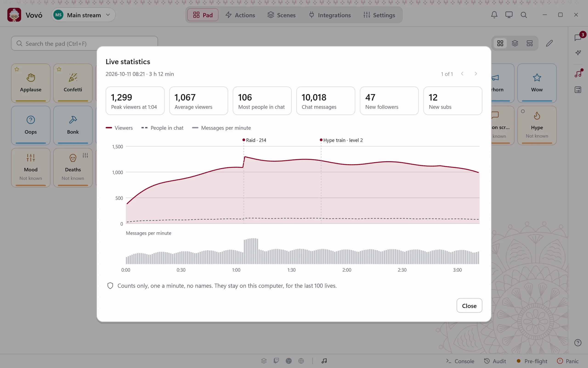Viewport: 588px width, 368px height.
Task: Open the Main stream profile dropdown
Action: [x=83, y=15]
